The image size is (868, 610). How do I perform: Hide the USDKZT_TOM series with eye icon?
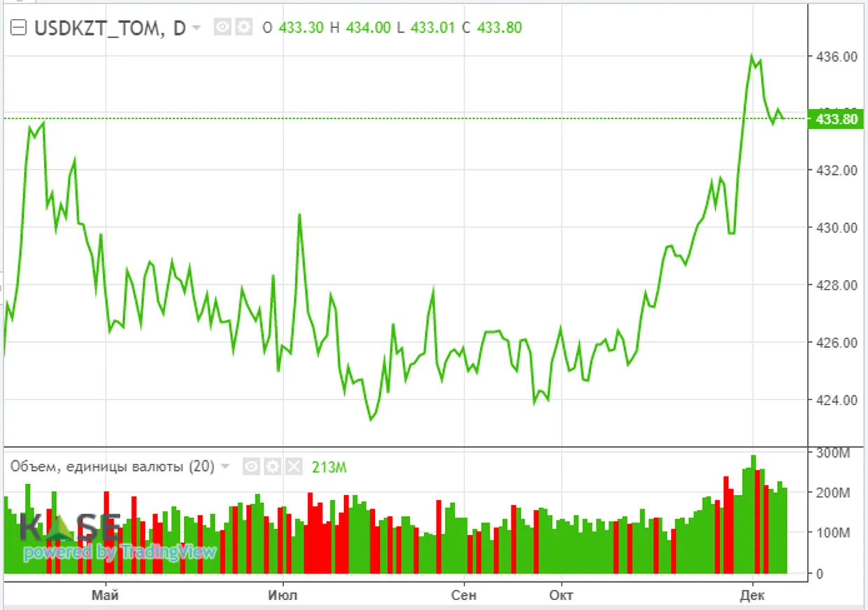[x=222, y=28]
